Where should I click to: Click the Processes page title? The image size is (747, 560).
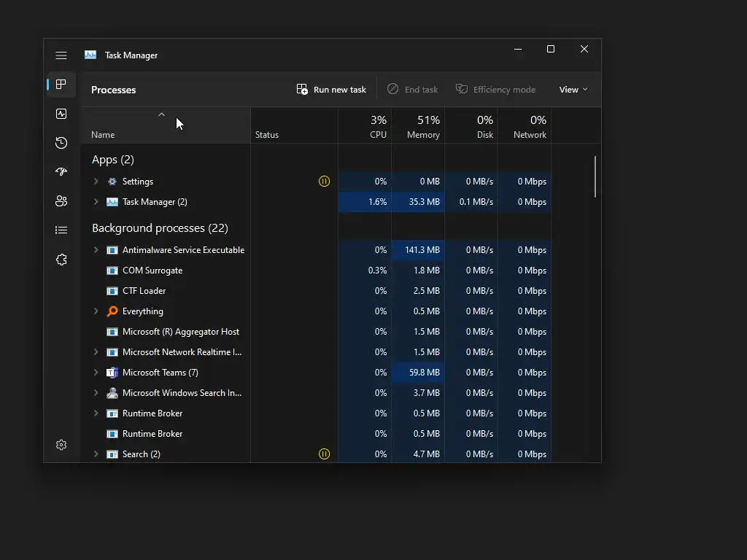(x=113, y=90)
